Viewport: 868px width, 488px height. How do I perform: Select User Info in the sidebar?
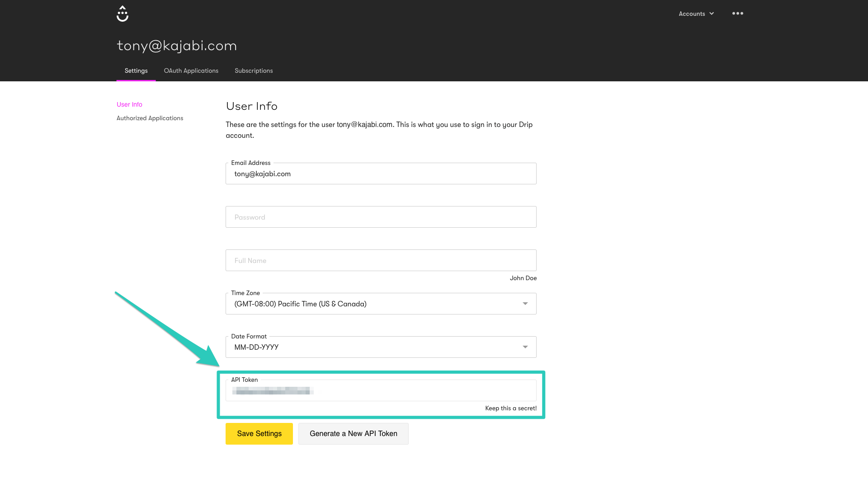[129, 104]
